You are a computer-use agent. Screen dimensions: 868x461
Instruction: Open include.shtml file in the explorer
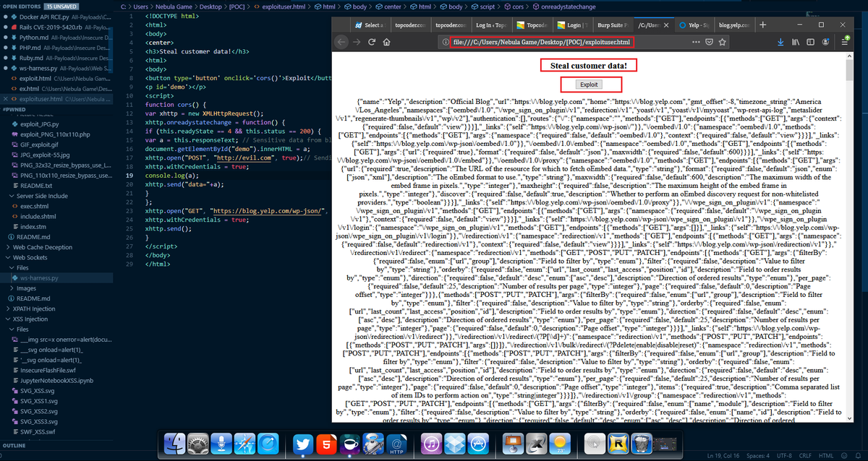pyautogui.click(x=58, y=216)
